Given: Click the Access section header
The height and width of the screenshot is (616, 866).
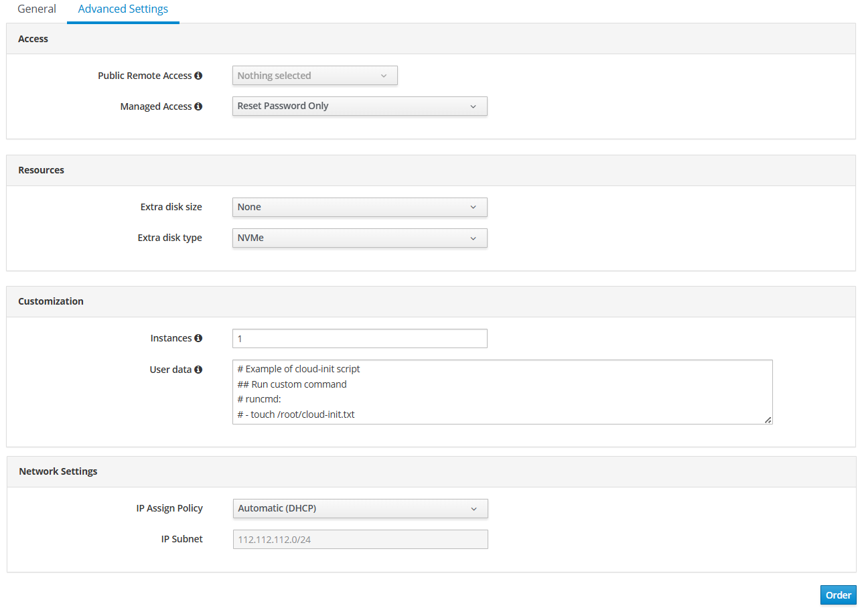Looking at the screenshot, I should (x=33, y=39).
